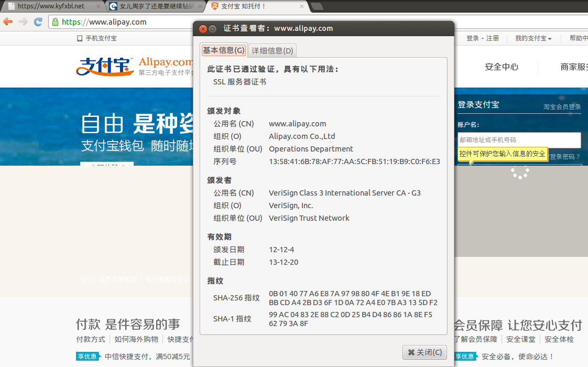Click the 账户名 email or phone field
Viewport: 588px width, 367px height.
(x=519, y=140)
